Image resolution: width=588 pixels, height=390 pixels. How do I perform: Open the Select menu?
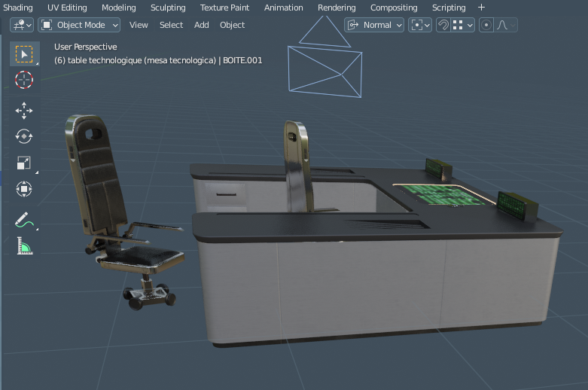172,25
